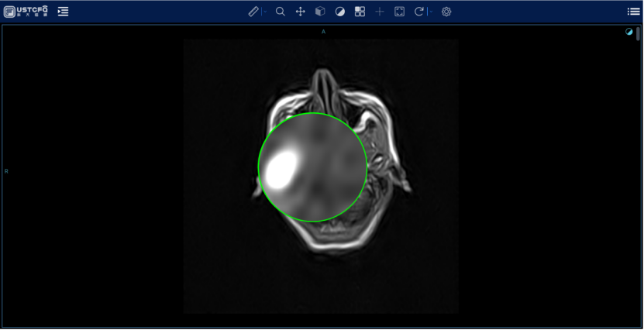The width and height of the screenshot is (644, 330).
Task: Toggle fullscreen view mode
Action: (400, 12)
